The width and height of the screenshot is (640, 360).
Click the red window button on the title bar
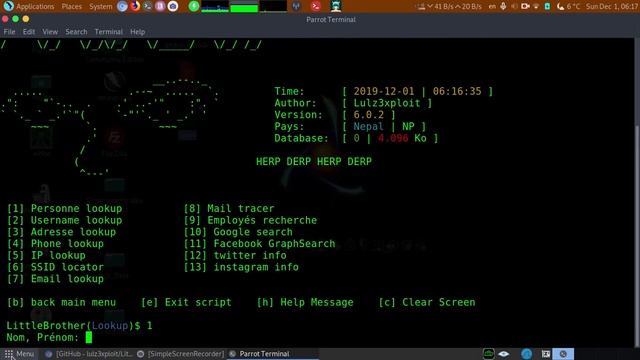pos(5,19)
